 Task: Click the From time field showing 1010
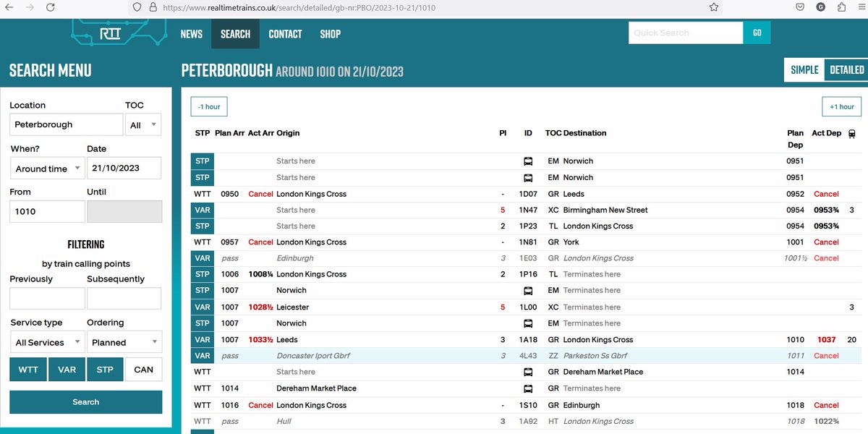(48, 212)
